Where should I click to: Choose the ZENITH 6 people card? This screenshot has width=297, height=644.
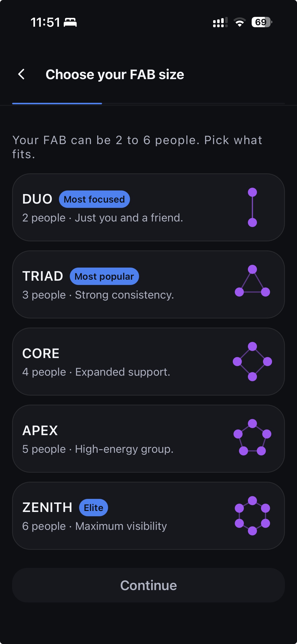[148, 516]
